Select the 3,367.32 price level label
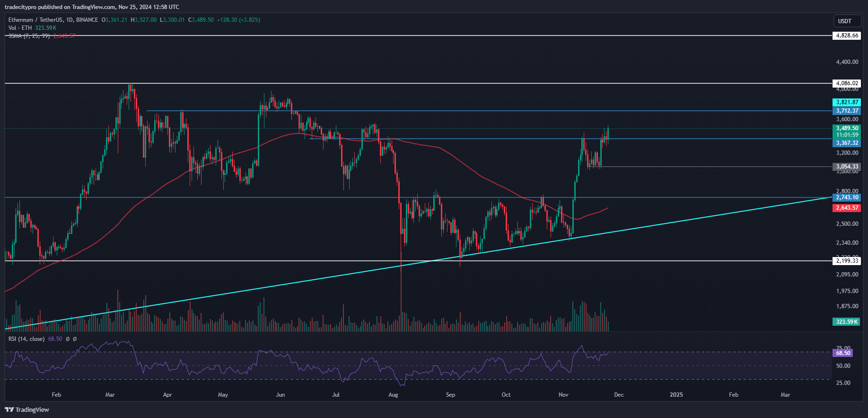The image size is (868, 418). tap(847, 143)
